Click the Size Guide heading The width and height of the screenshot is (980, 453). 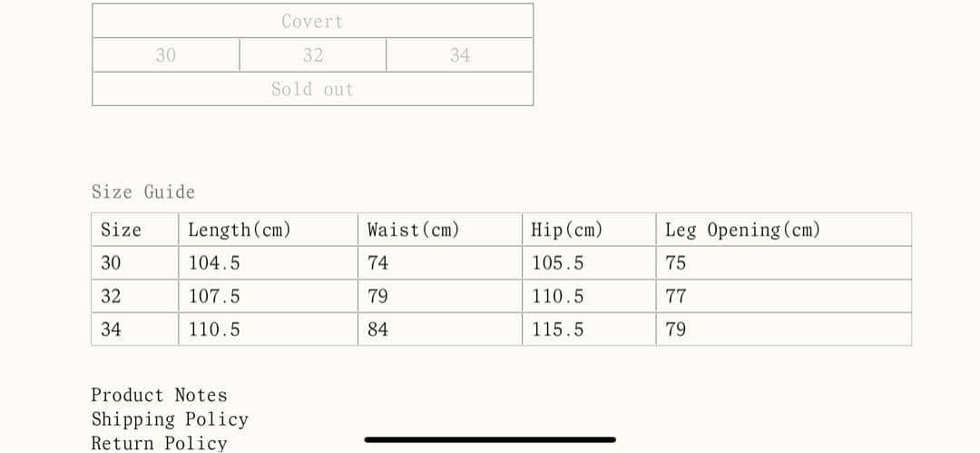tap(143, 192)
